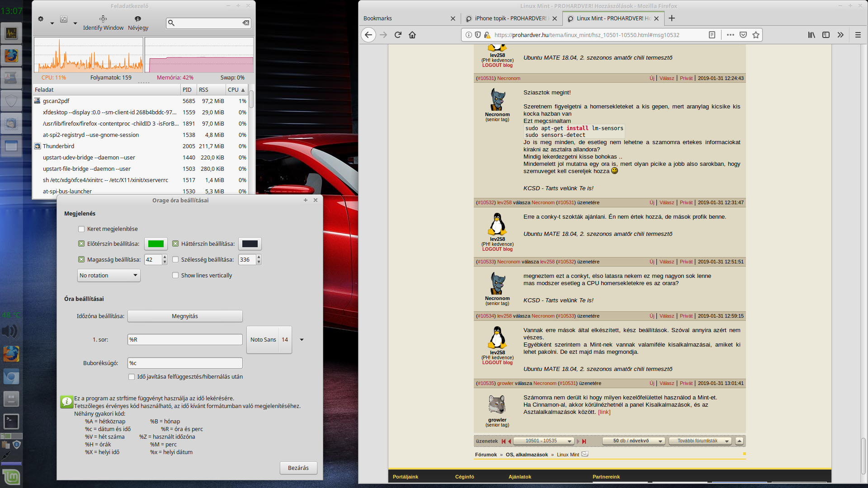Toggle Firefox sidebar icon
The image size is (868, 488).
(826, 35)
